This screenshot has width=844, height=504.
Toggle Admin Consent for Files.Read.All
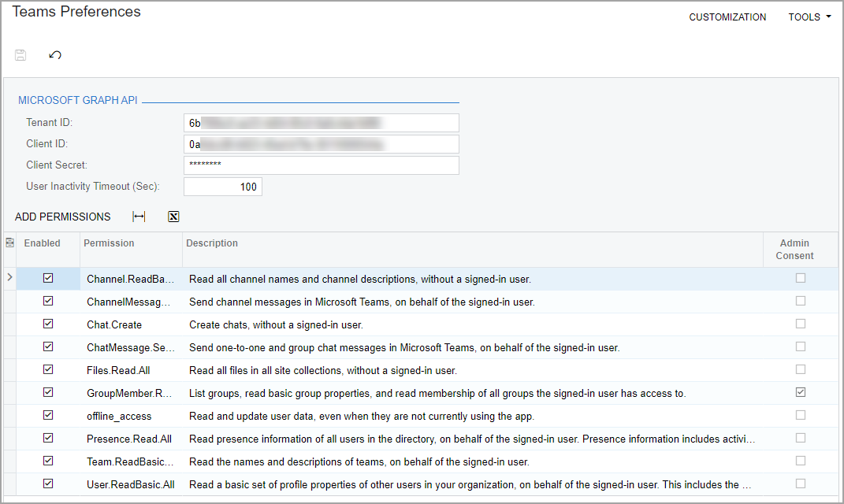[x=801, y=369]
